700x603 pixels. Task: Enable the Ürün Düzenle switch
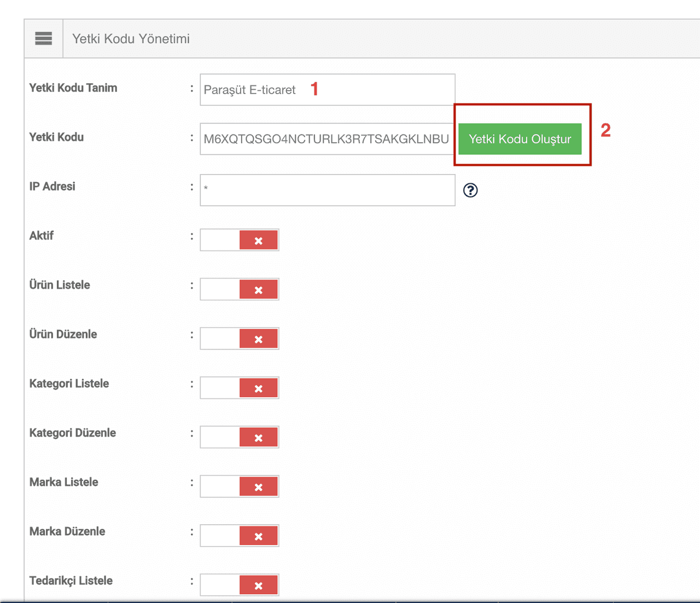(x=240, y=339)
